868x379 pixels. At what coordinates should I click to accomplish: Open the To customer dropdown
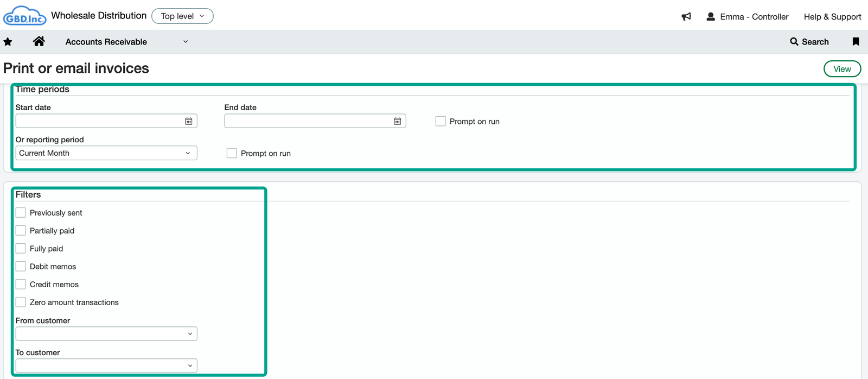pos(106,365)
